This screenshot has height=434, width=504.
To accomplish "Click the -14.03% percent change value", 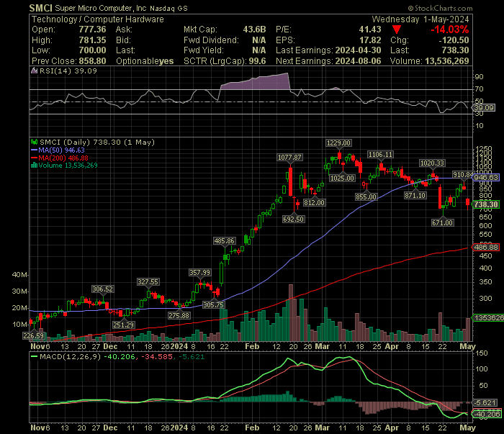I will coord(450,30).
